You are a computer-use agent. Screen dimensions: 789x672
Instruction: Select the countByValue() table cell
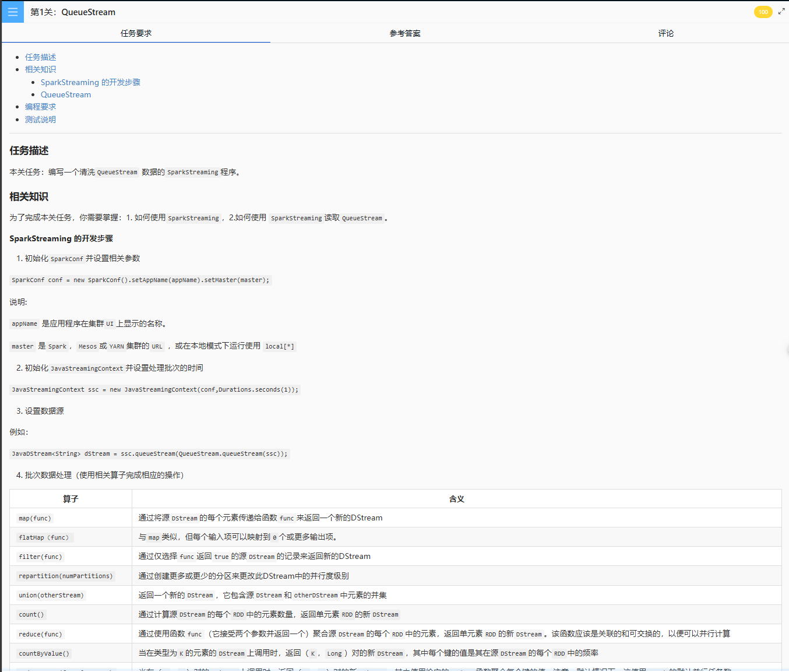(x=44, y=653)
